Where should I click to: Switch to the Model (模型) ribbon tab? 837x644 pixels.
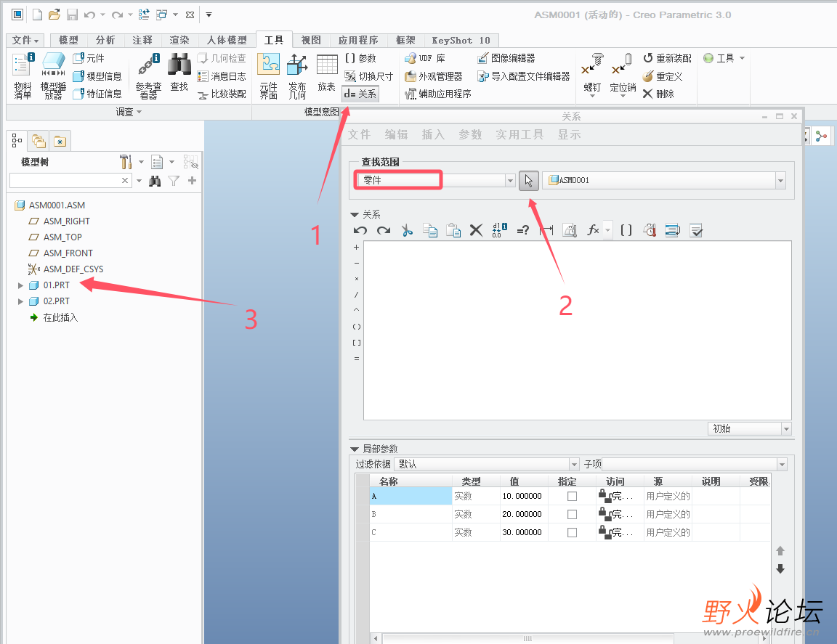point(68,40)
